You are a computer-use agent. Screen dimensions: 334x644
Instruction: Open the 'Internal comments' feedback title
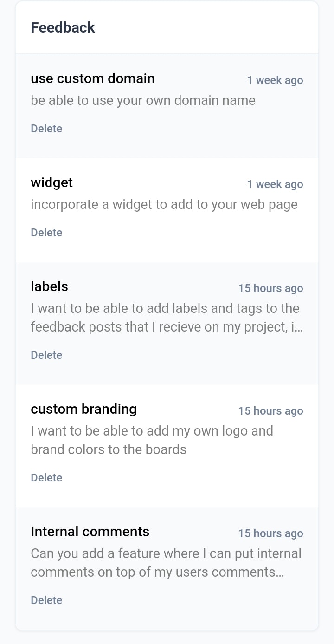(90, 532)
